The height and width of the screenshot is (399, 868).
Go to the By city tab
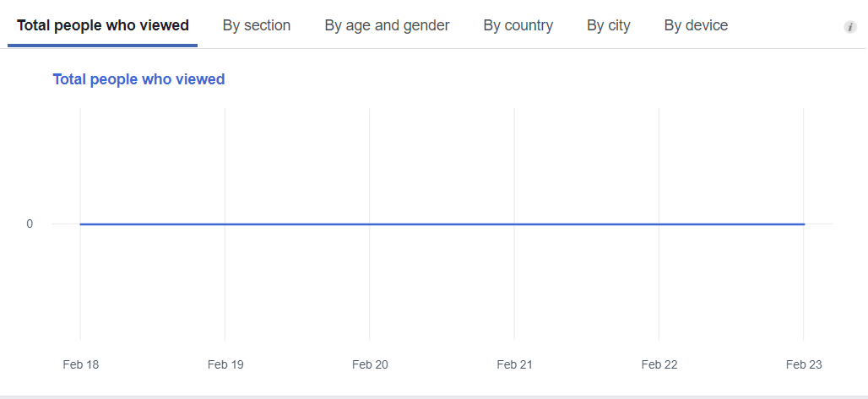pyautogui.click(x=609, y=25)
